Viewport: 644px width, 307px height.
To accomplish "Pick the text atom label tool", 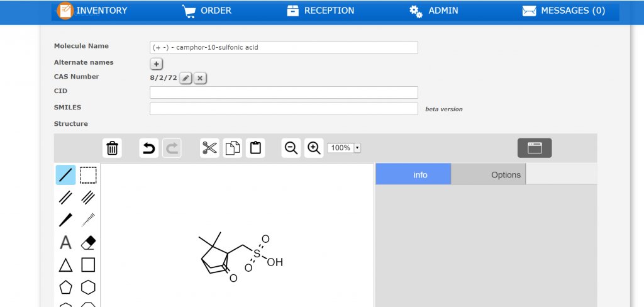I will click(65, 242).
